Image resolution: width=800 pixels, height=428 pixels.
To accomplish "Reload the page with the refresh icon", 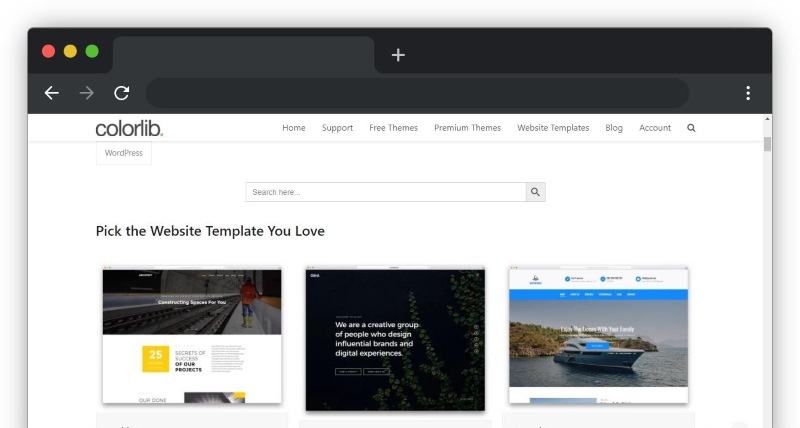I will [121, 93].
